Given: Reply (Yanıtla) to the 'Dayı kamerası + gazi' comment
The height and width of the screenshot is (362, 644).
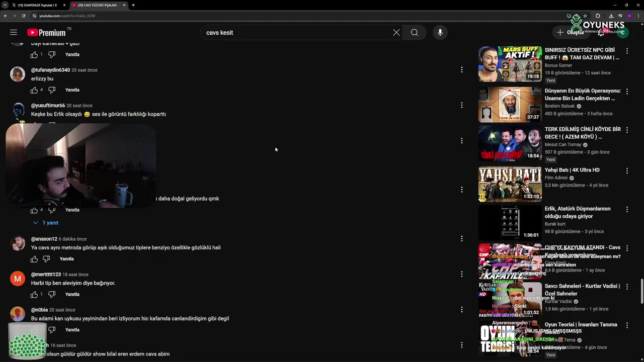Looking at the screenshot, I should (x=72, y=54).
